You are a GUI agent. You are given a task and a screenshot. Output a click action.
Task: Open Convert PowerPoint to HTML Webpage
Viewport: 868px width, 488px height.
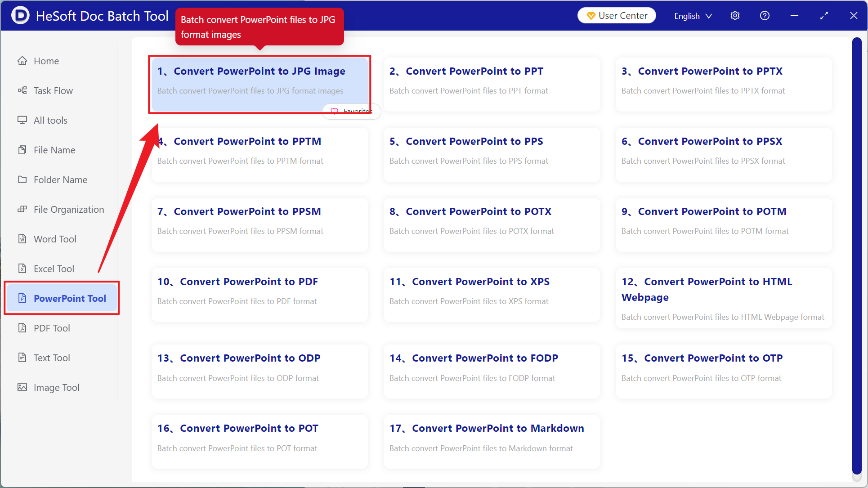[x=724, y=298]
